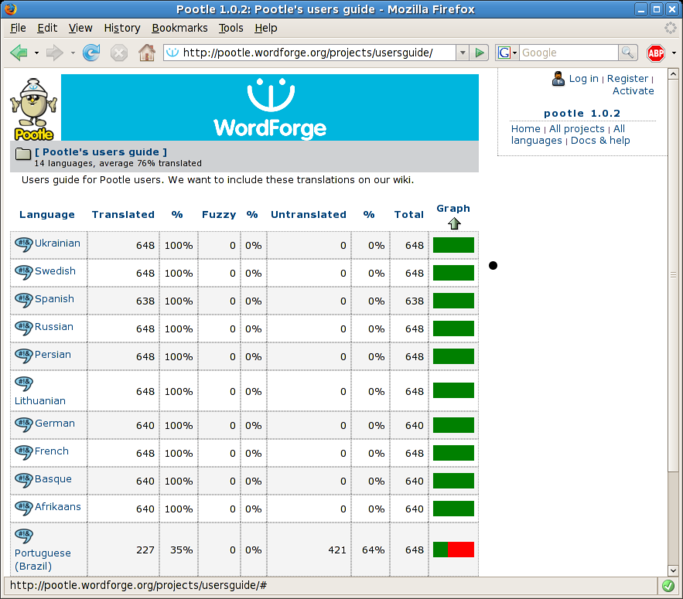Sort by the Language column header
Image resolution: width=683 pixels, height=599 pixels.
pos(47,214)
